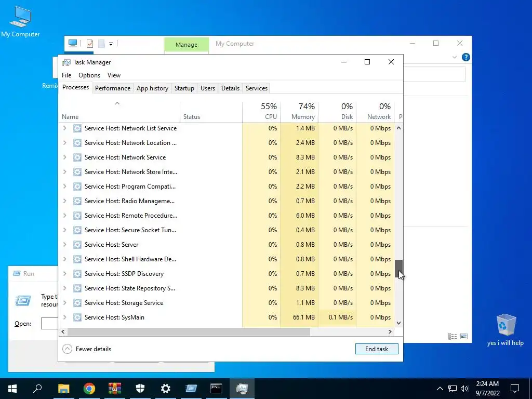Open Settings gear in the taskbar
Viewport: 532px width, 399px height.
[166, 389]
